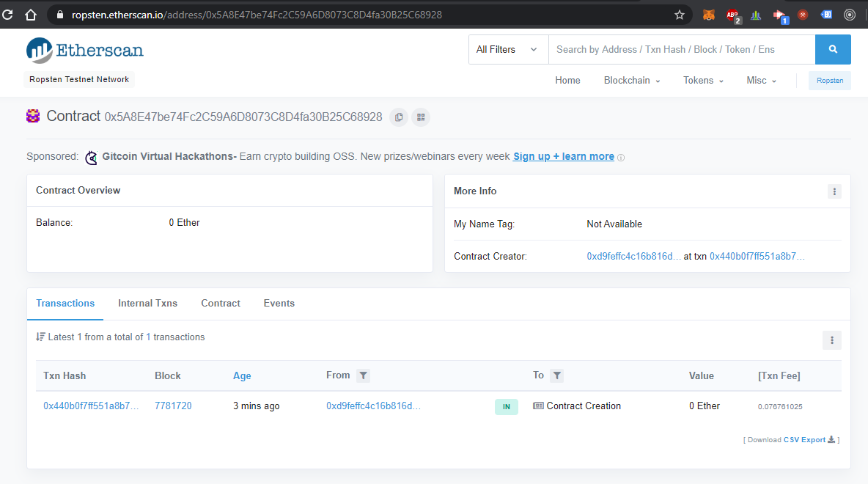
Task: Click the sort icon beside Latest transactions
Action: pyautogui.click(x=40, y=337)
